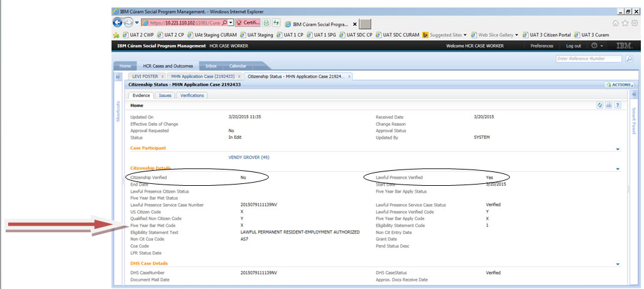
Task: Switch to MHN Application Case (2192433) tab
Action: pyautogui.click(x=202, y=76)
